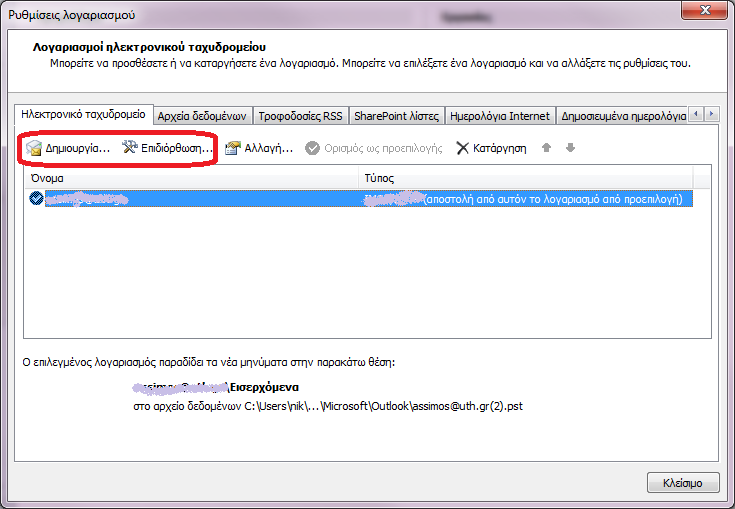The width and height of the screenshot is (735, 509).
Task: Click the Αλλαγή... label text
Action: coord(269,148)
